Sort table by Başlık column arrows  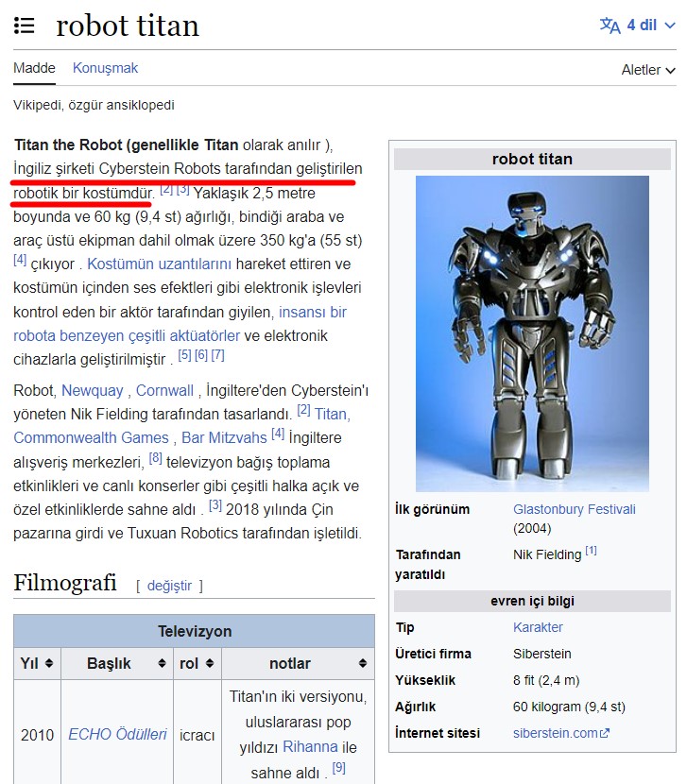coord(162,663)
